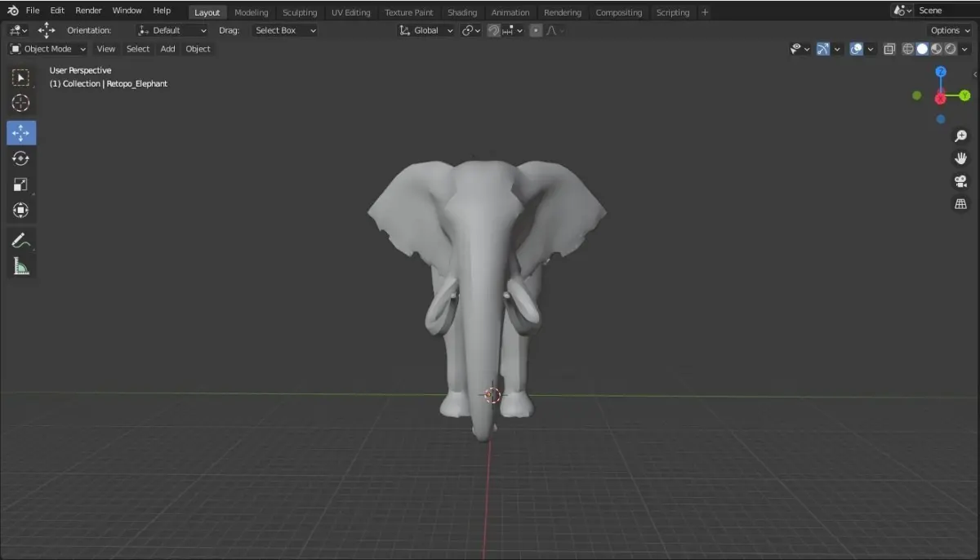The height and width of the screenshot is (560, 980).
Task: Select the Select Box tool
Action: tap(21, 78)
